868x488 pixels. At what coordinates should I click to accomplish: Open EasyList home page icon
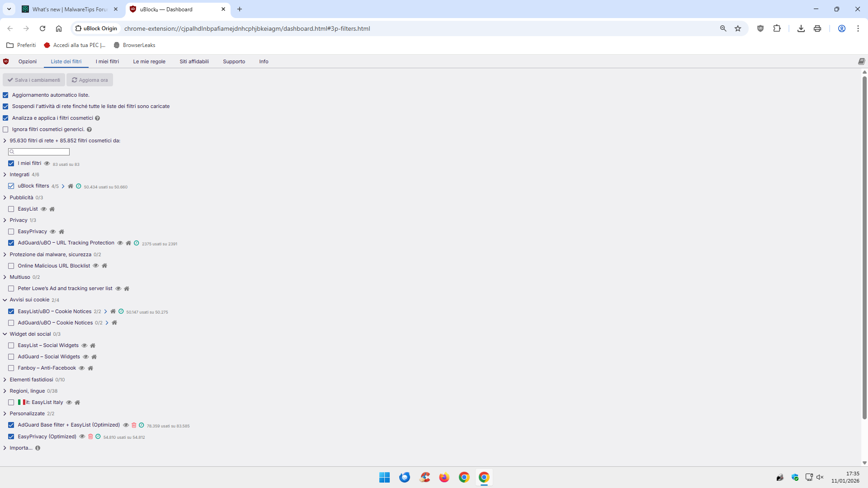pos(52,209)
